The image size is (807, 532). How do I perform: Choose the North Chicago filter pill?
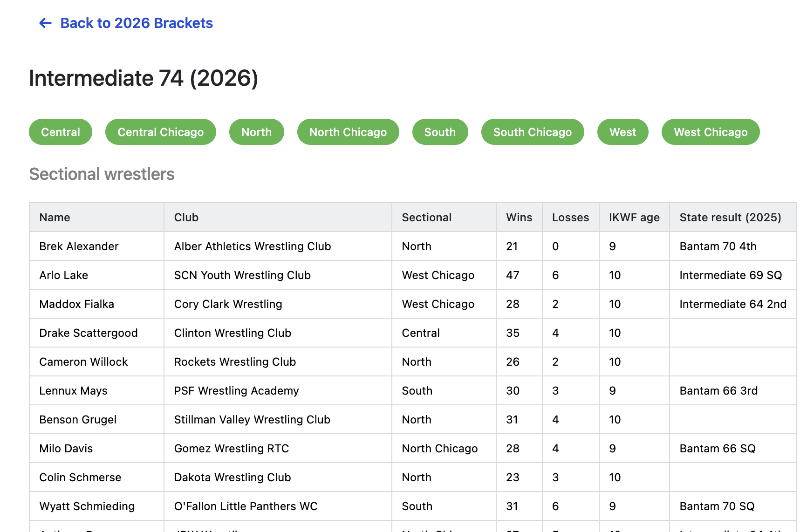click(348, 132)
